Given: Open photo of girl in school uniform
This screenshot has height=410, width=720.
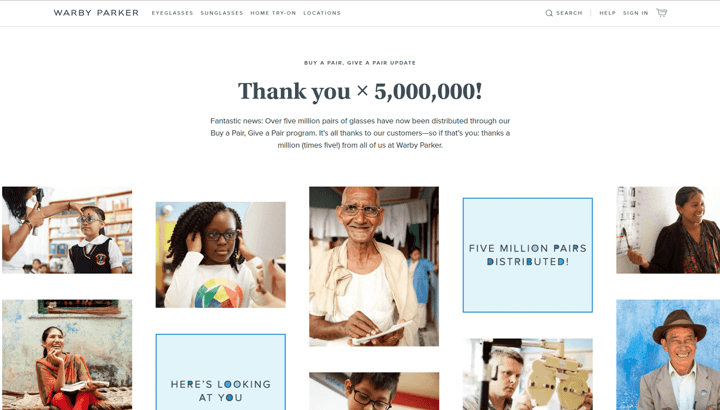Looking at the screenshot, I should 67,230.
